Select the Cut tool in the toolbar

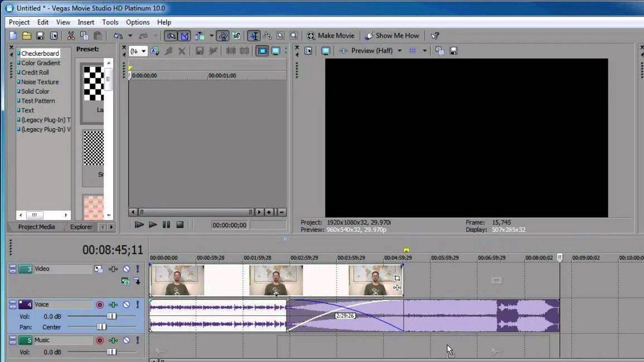pos(70,35)
